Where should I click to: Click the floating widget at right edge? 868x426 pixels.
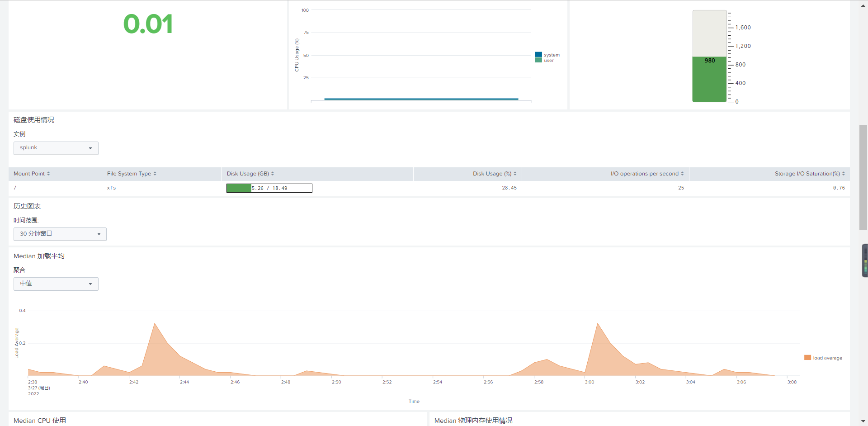click(x=865, y=260)
